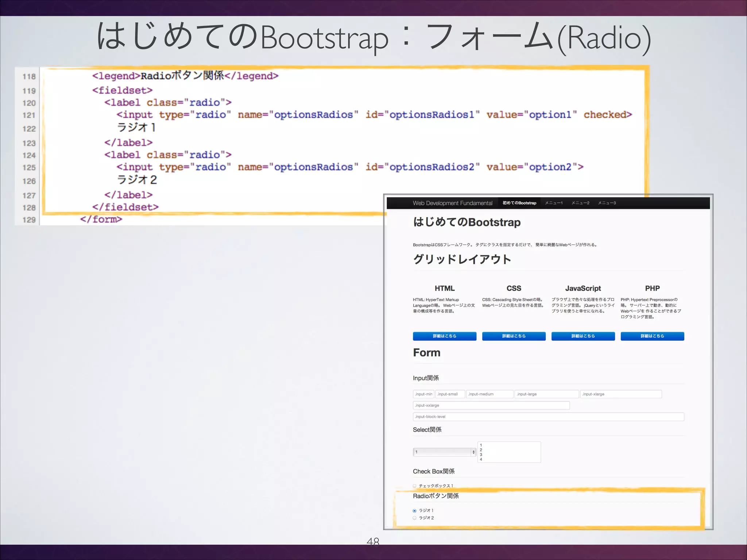
Task: Select option 2 in the multi-select list
Action: 509,450
